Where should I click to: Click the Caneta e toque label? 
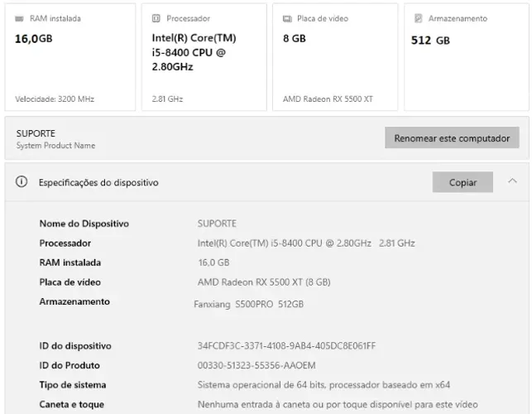(x=72, y=405)
